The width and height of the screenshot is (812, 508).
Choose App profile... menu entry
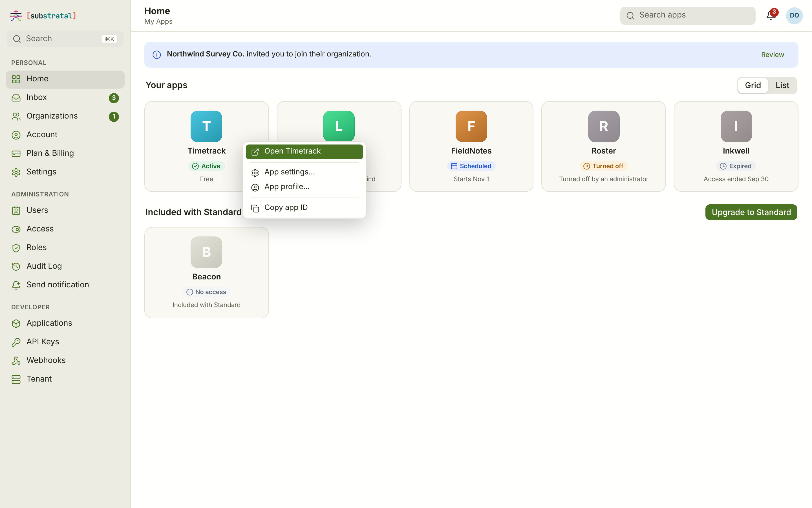click(x=304, y=187)
